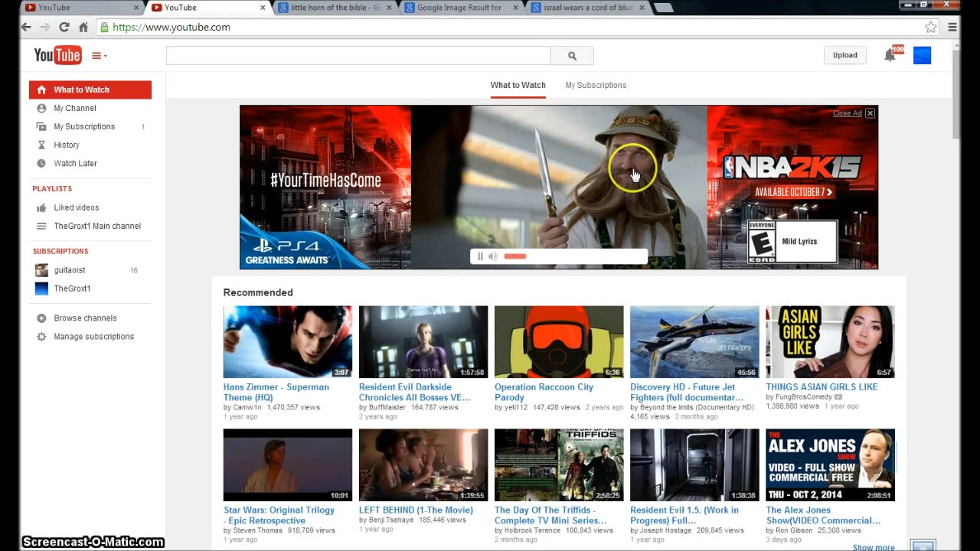Click THINGS ASIAN GIRLS LIKE title

[822, 387]
